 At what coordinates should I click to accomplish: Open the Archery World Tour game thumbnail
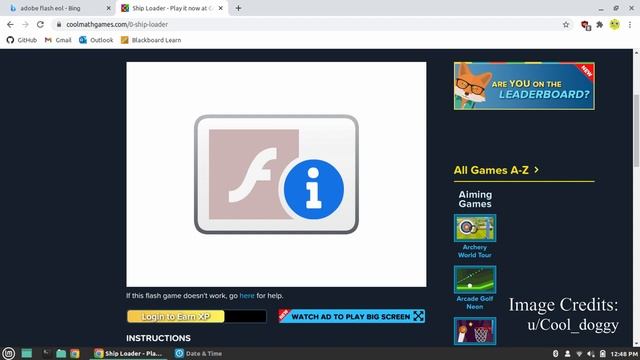(475, 228)
